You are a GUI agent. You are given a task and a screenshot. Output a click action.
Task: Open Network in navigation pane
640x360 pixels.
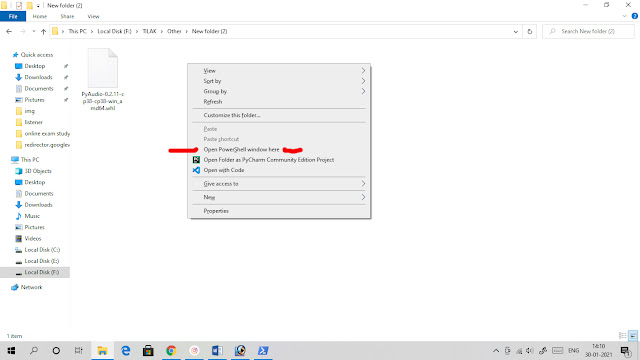(31, 287)
